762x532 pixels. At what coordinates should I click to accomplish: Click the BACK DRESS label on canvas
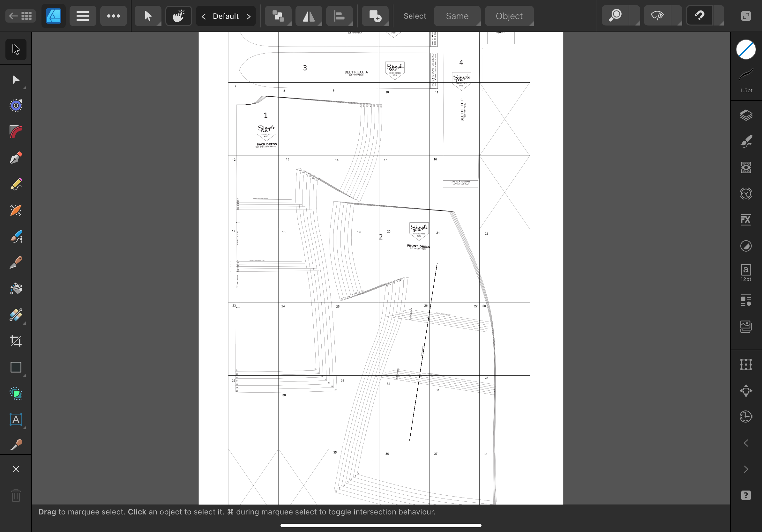tap(266, 144)
